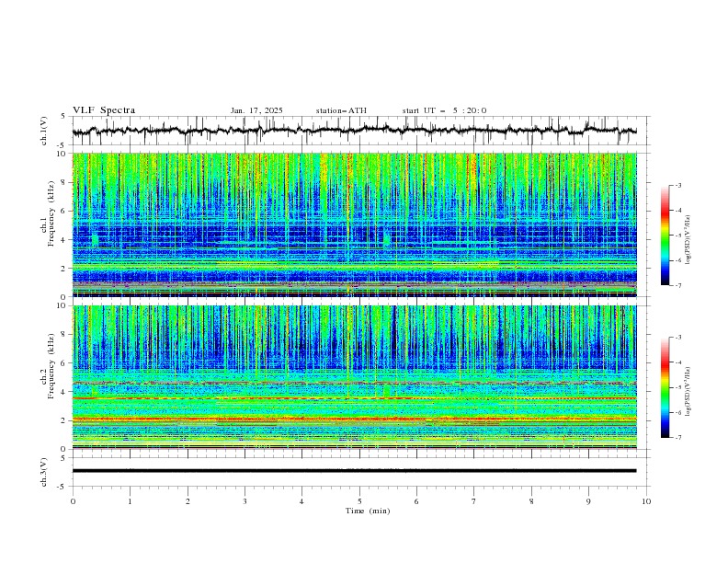Click the ch.2 "Frequency (kHz)" axis label
The width and height of the screenshot is (728, 563).
[51, 366]
